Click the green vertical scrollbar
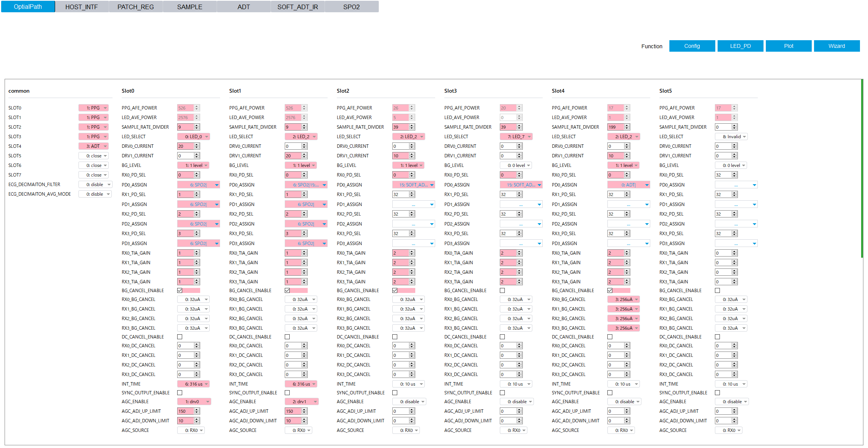 click(862, 168)
